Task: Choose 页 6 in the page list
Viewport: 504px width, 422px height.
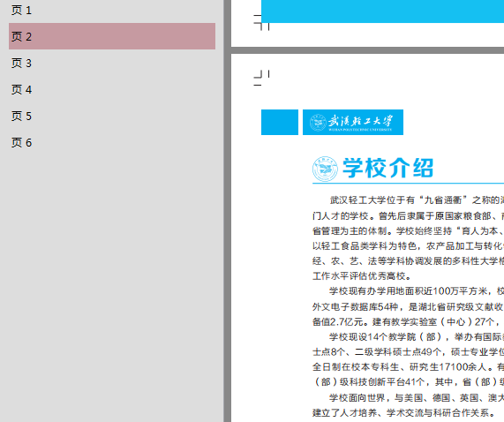Action: [x=112, y=142]
